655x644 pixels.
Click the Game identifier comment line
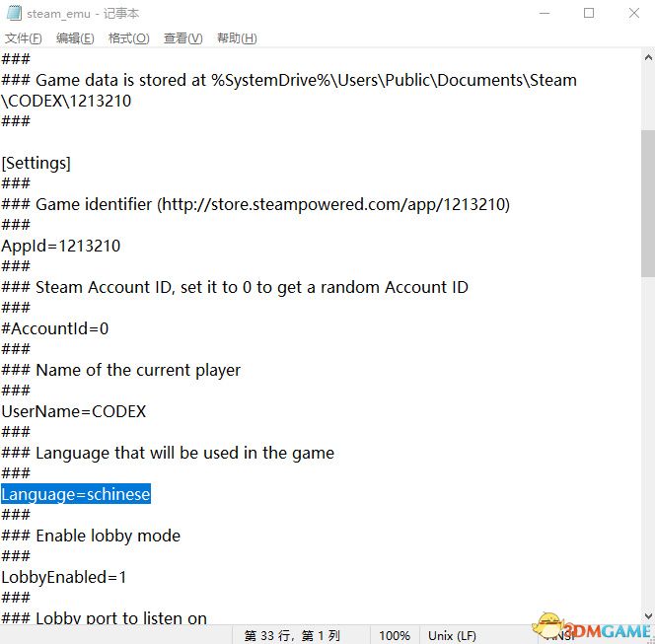coord(255,204)
